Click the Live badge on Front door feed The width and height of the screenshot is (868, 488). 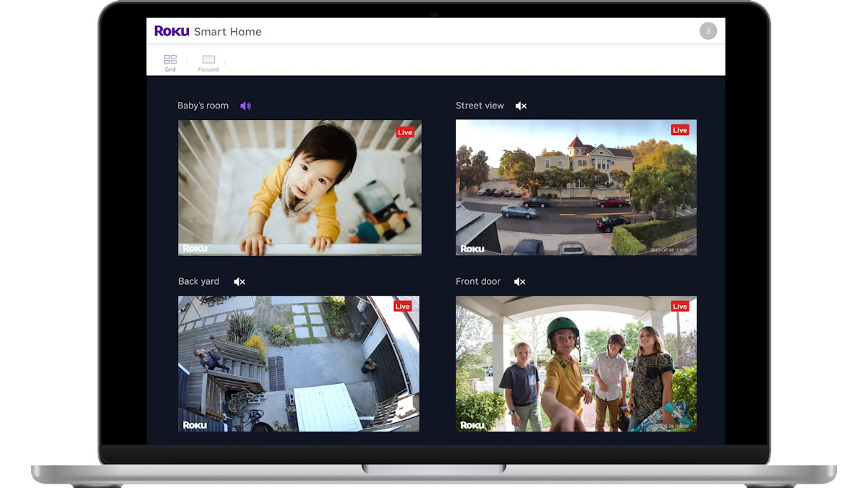[x=680, y=307]
